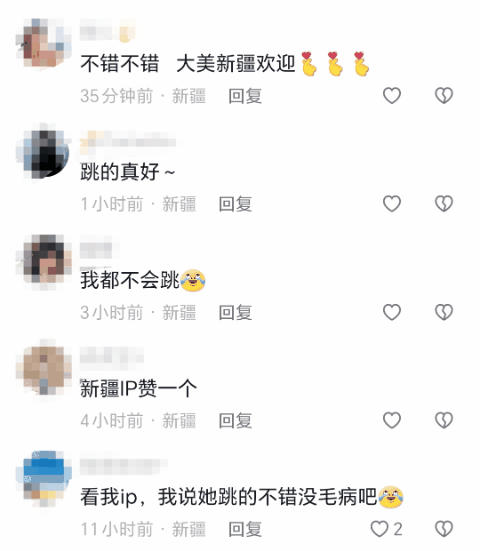This screenshot has height=551, width=480.
Task: Dislike the '不错不错 大美新疆欢迎' comment
Action: pos(444,96)
